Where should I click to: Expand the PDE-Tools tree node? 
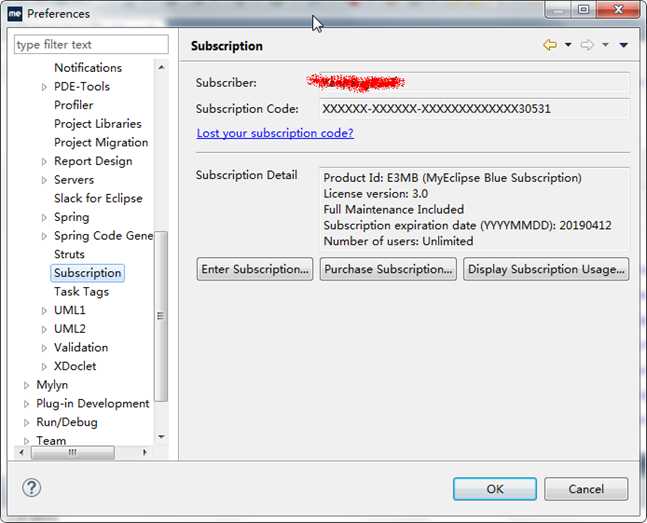point(44,87)
